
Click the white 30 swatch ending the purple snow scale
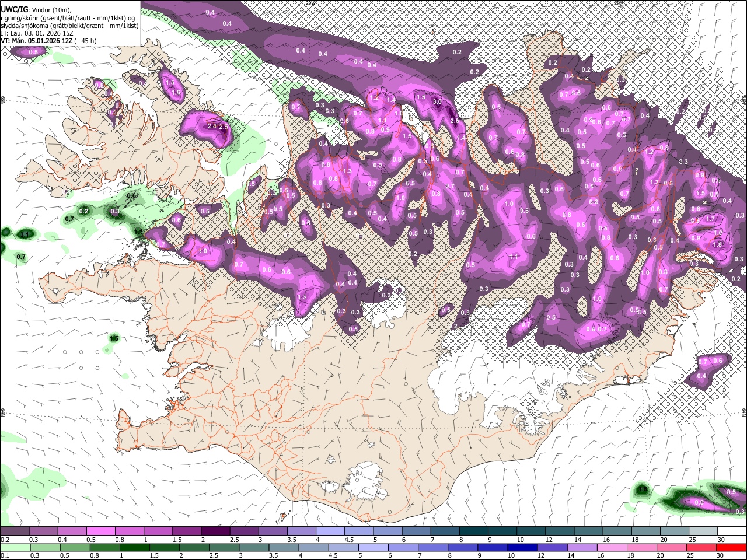[732, 531]
